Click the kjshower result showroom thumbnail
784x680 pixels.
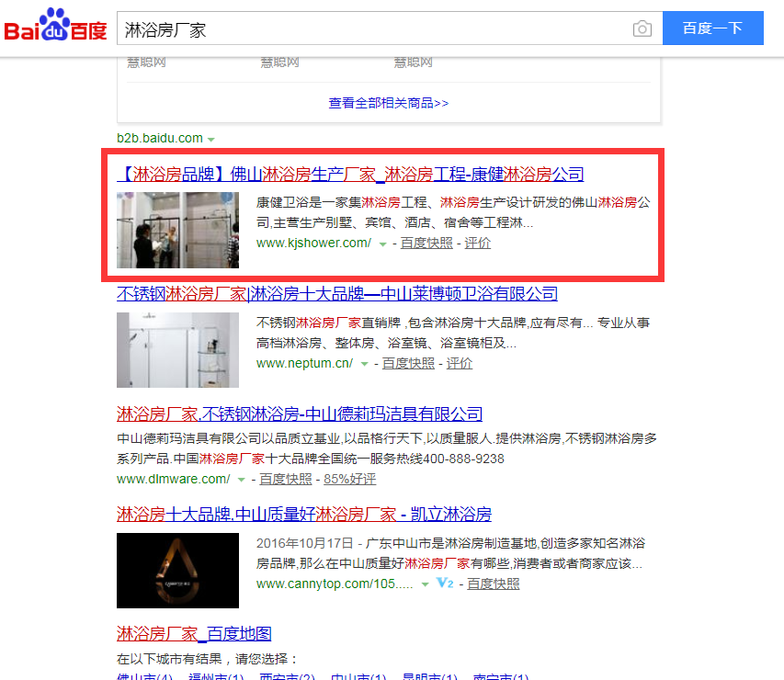[x=177, y=230]
